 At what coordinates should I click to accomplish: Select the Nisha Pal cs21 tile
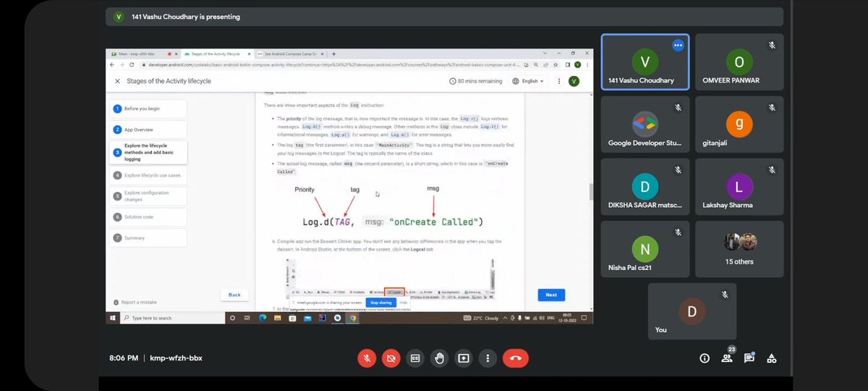[646, 248]
